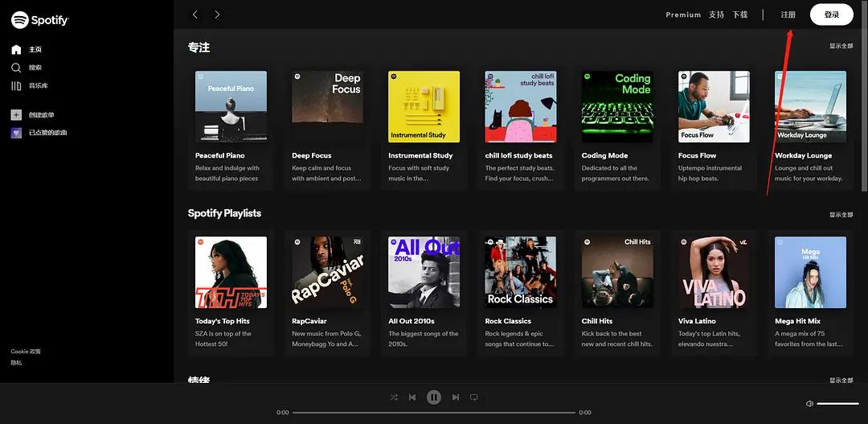Open the Cookie 政策 link

pyautogui.click(x=26, y=352)
